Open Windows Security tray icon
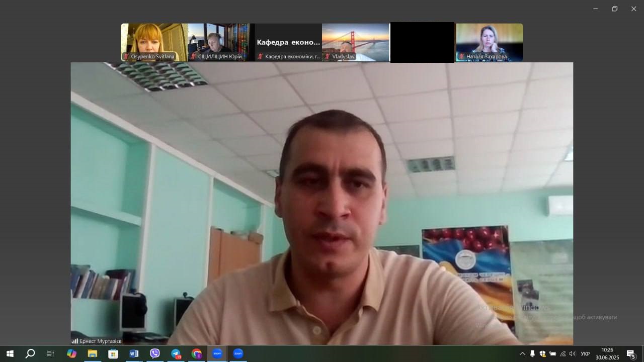This screenshot has height=362, width=644. (542, 353)
